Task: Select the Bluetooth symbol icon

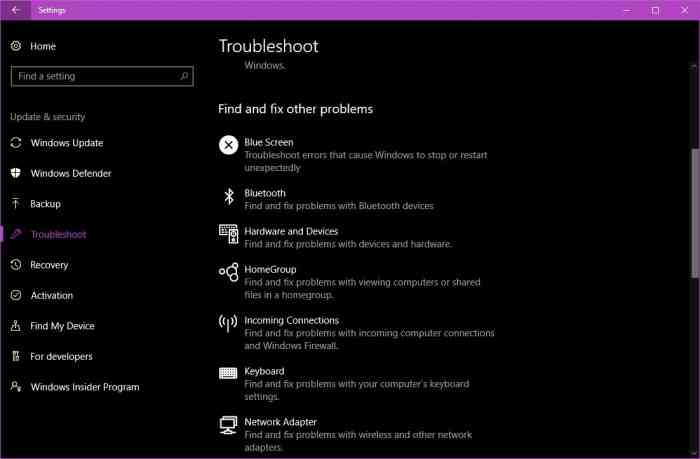Action: coord(229,196)
